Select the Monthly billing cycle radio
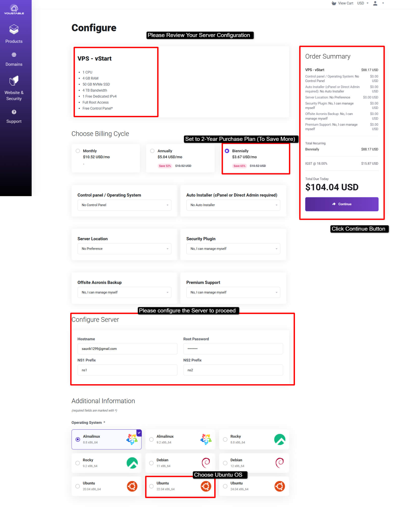The height and width of the screenshot is (517, 420). click(78, 151)
